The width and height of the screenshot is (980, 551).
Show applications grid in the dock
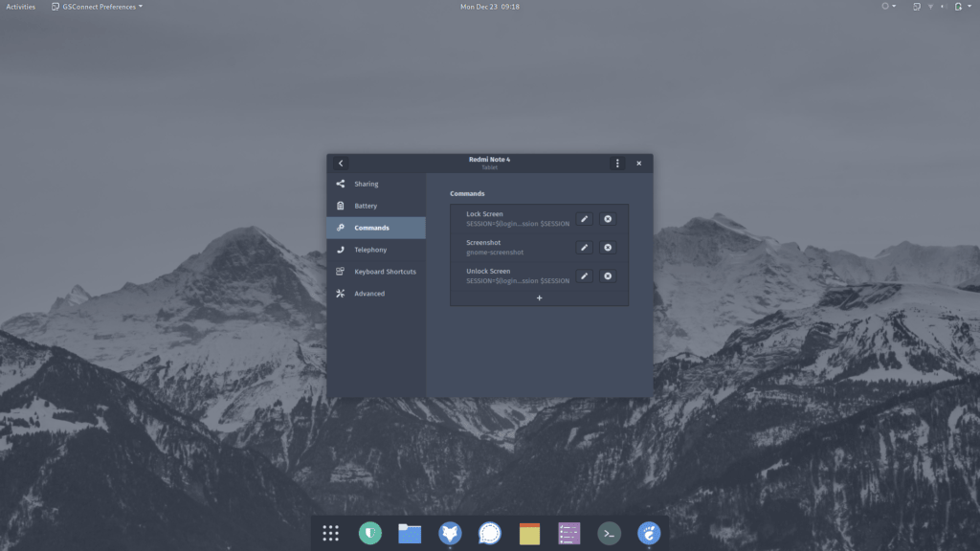[331, 534]
